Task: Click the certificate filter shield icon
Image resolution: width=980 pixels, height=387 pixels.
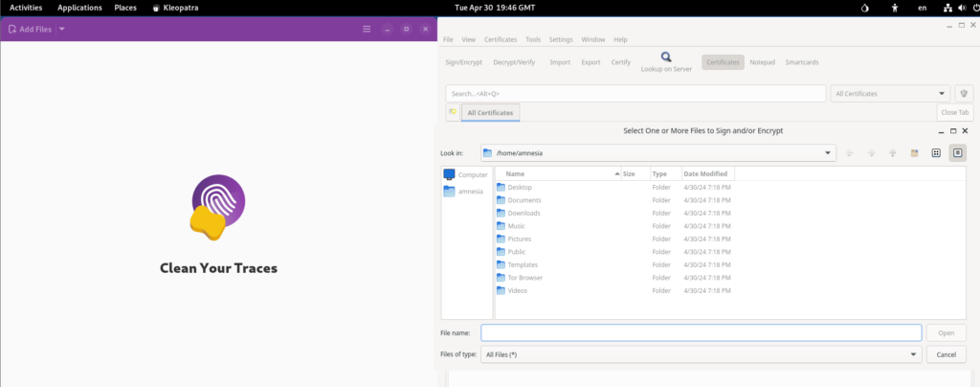Action: point(964,94)
